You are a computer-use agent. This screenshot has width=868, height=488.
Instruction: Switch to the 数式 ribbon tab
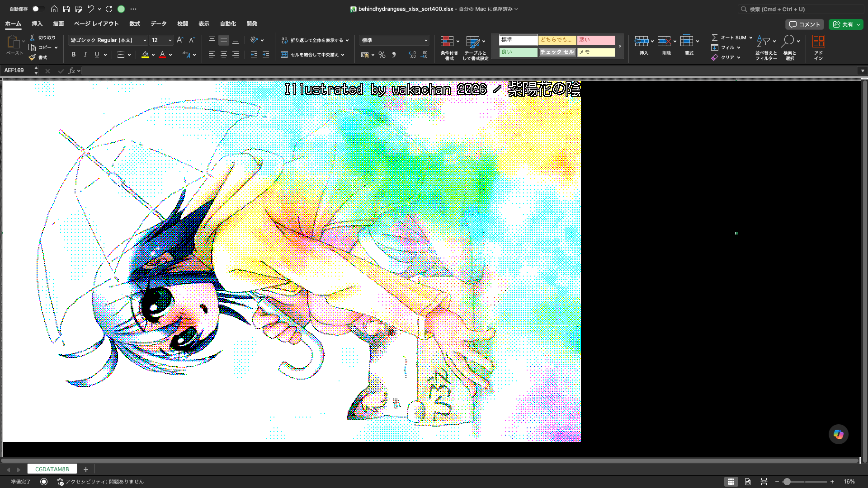click(x=135, y=24)
